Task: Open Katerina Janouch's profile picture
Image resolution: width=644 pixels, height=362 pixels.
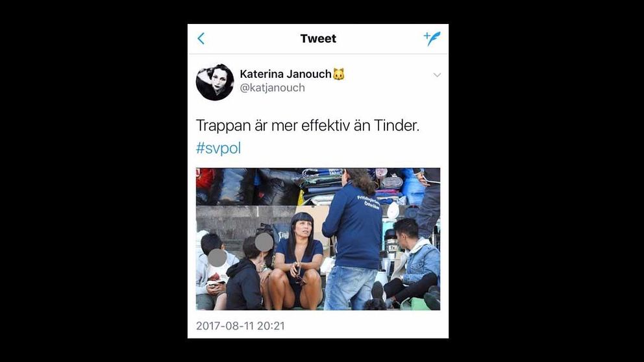Action: (215, 82)
